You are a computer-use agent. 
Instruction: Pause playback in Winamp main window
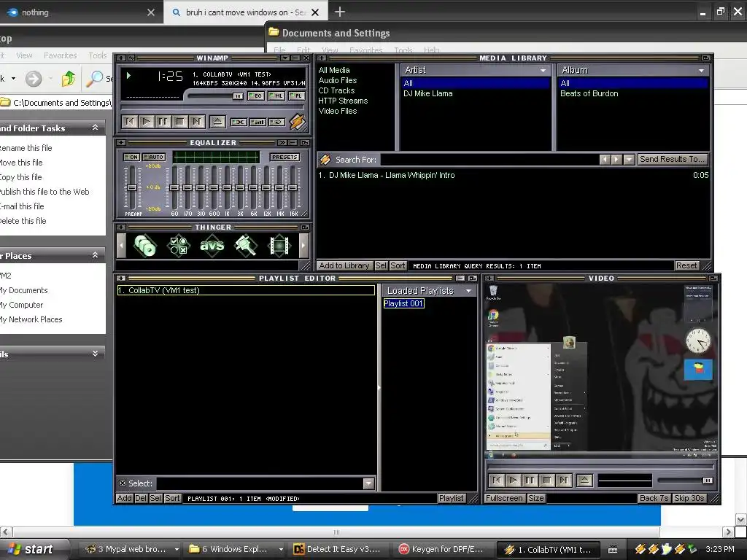pyautogui.click(x=163, y=122)
